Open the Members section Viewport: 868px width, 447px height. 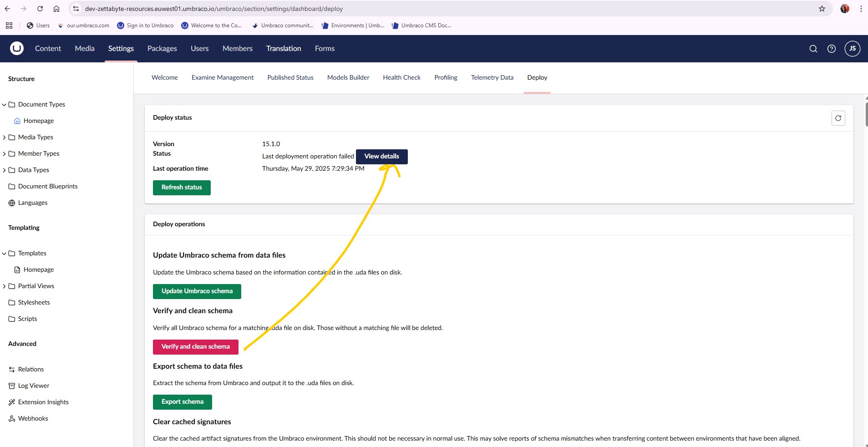238,49
